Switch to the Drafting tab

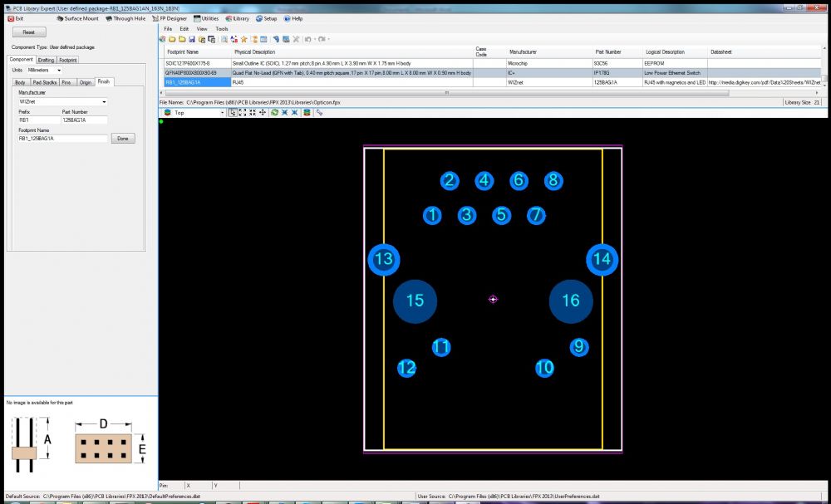point(46,60)
